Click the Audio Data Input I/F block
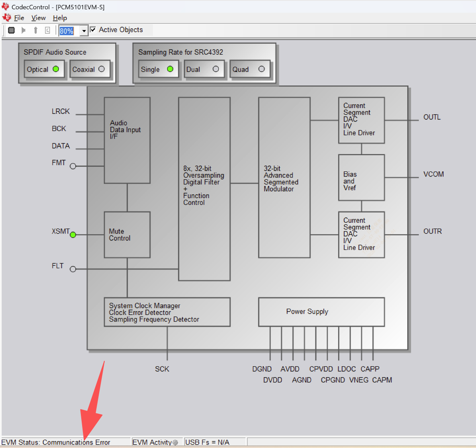This screenshot has width=476, height=448. tap(127, 140)
